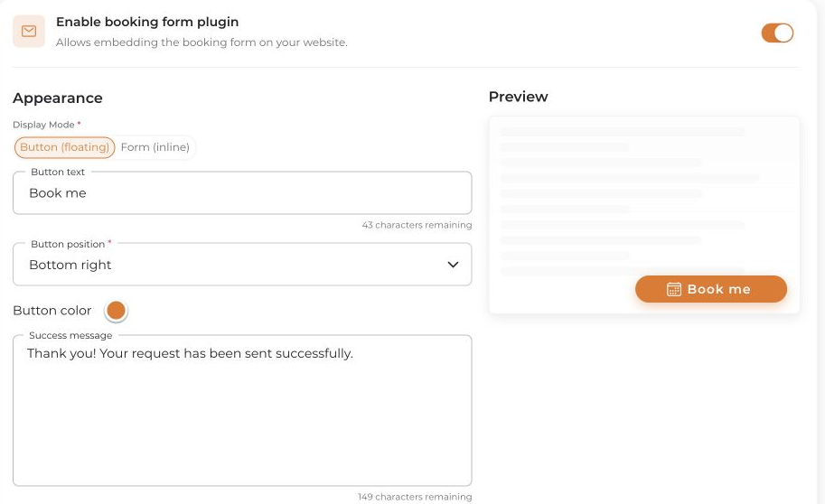Viewport: 825px width, 504px height.
Task: Open the orange button color picker
Action: point(116,311)
